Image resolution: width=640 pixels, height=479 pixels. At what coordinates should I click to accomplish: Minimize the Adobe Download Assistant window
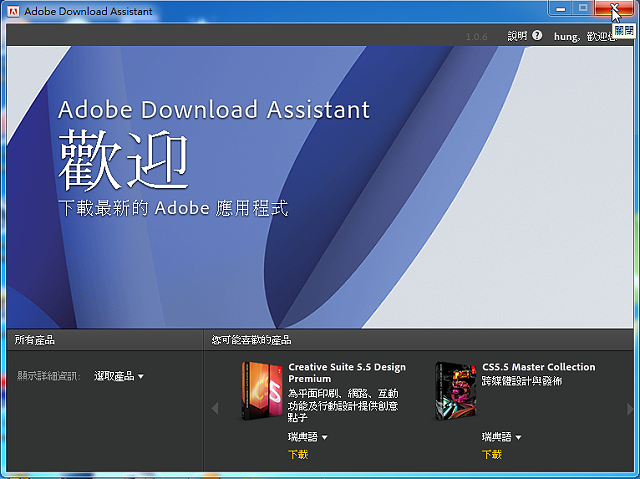click(x=561, y=8)
